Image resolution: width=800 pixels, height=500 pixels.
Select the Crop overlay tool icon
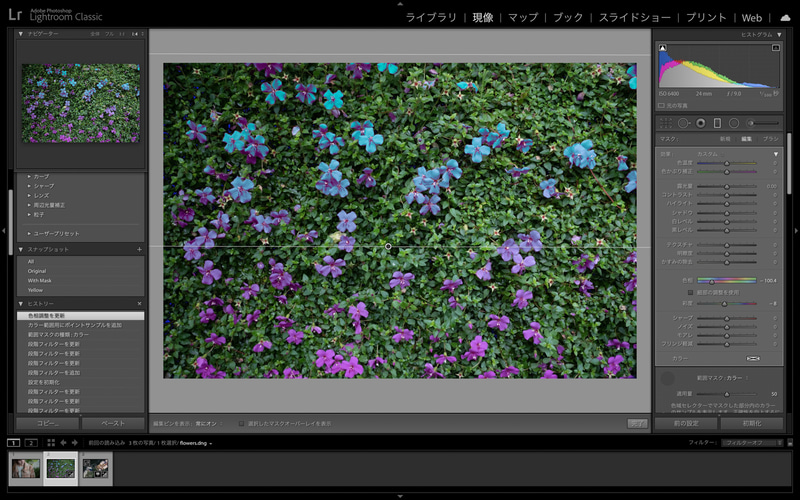pos(666,123)
